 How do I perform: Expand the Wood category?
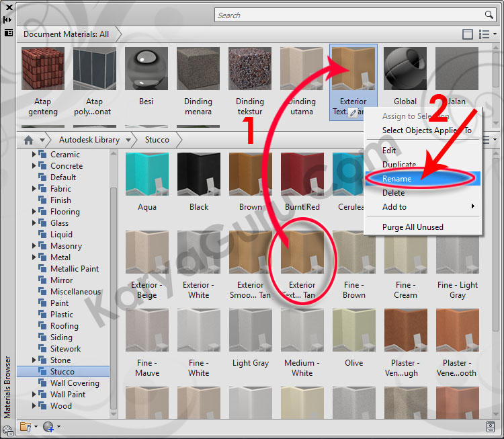click(35, 406)
